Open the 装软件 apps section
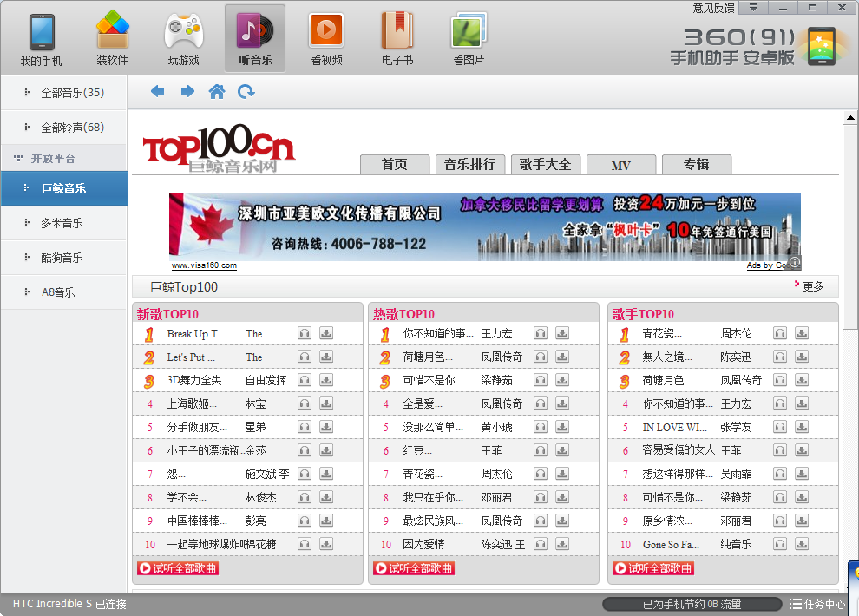Screen dimensions: 859x616 112,39
